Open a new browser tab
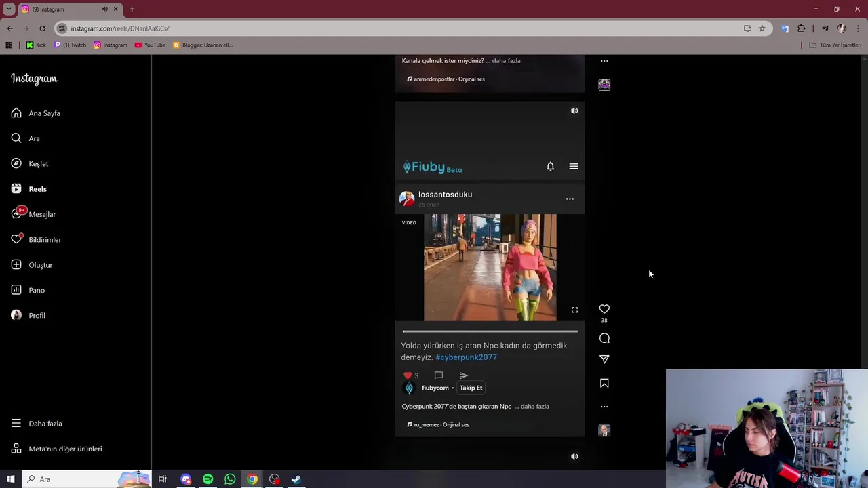 132,9
